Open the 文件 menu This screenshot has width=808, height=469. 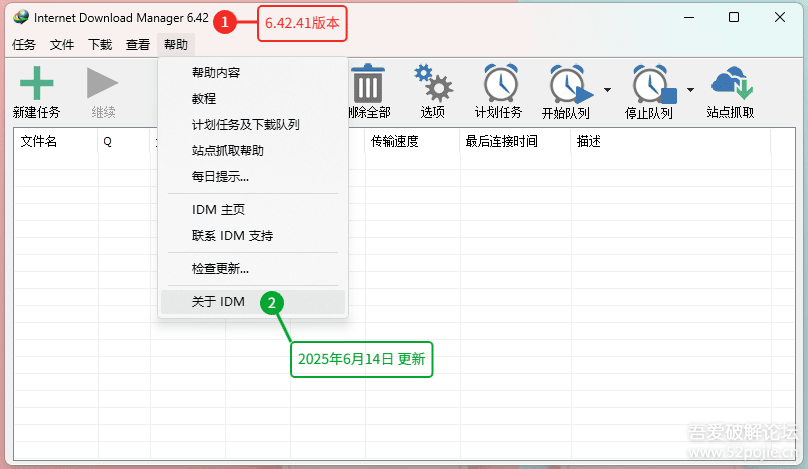tap(62, 45)
